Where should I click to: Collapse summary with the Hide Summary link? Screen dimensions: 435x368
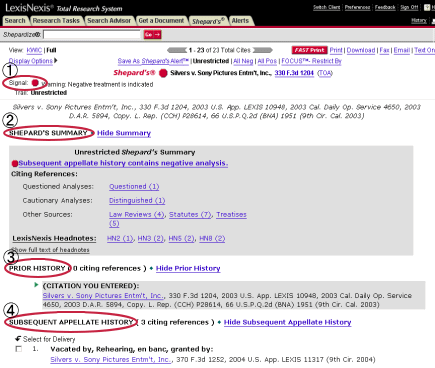click(124, 133)
